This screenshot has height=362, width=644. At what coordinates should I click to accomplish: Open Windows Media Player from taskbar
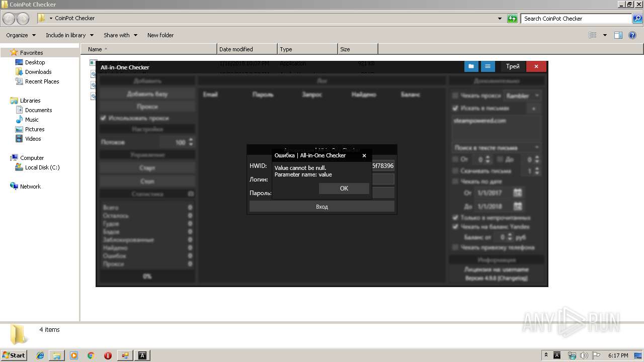pyautogui.click(x=74, y=355)
